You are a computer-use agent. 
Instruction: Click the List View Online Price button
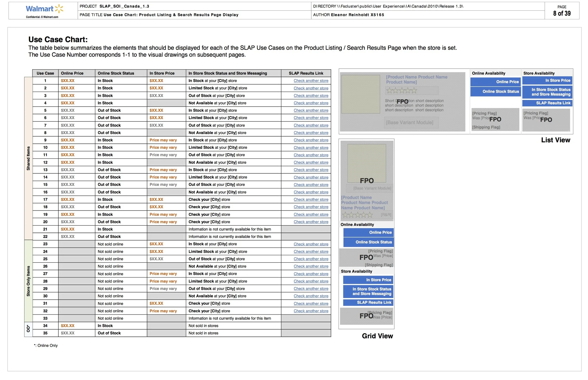pyautogui.click(x=495, y=82)
